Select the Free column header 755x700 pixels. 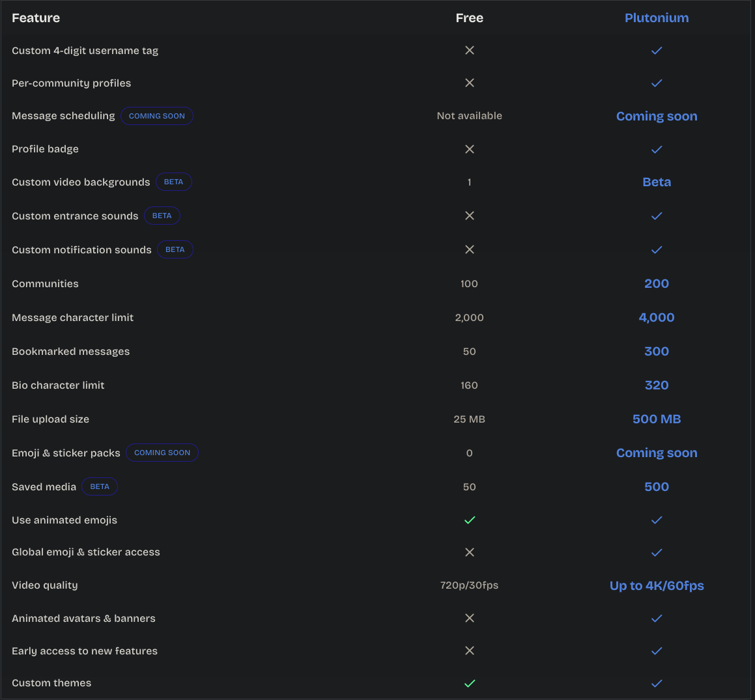[x=469, y=18]
